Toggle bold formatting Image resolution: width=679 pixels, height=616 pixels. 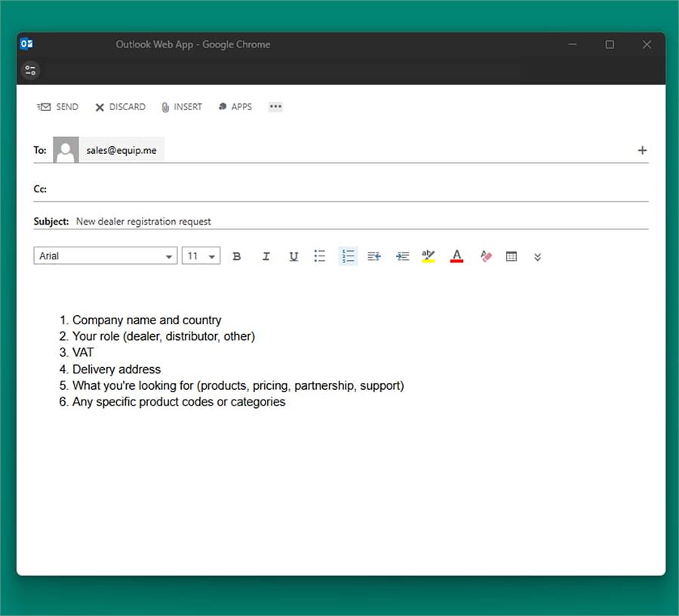(x=236, y=256)
